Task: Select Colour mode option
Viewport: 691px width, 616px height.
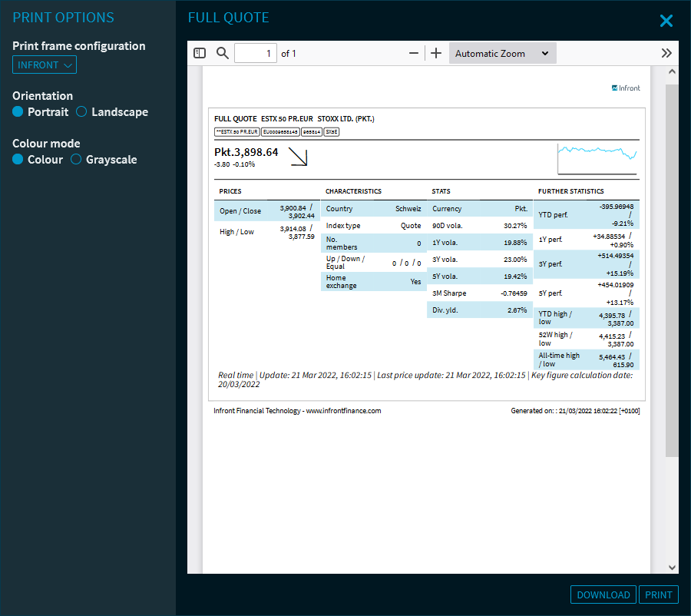Action: 18,160
